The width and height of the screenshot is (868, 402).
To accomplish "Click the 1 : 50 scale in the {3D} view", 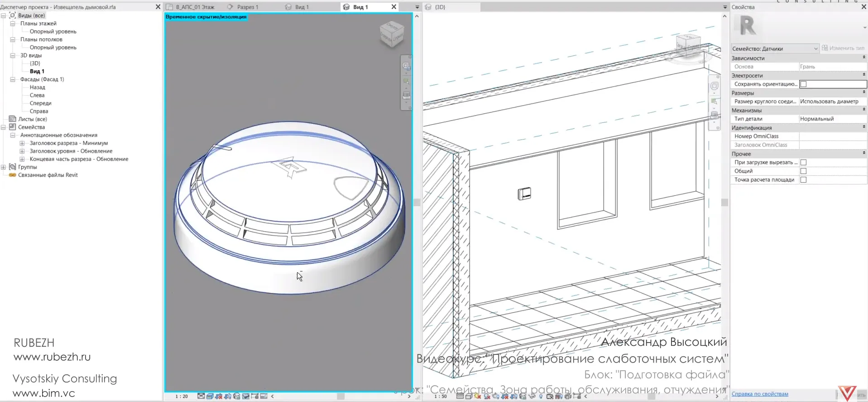I will pyautogui.click(x=441, y=396).
